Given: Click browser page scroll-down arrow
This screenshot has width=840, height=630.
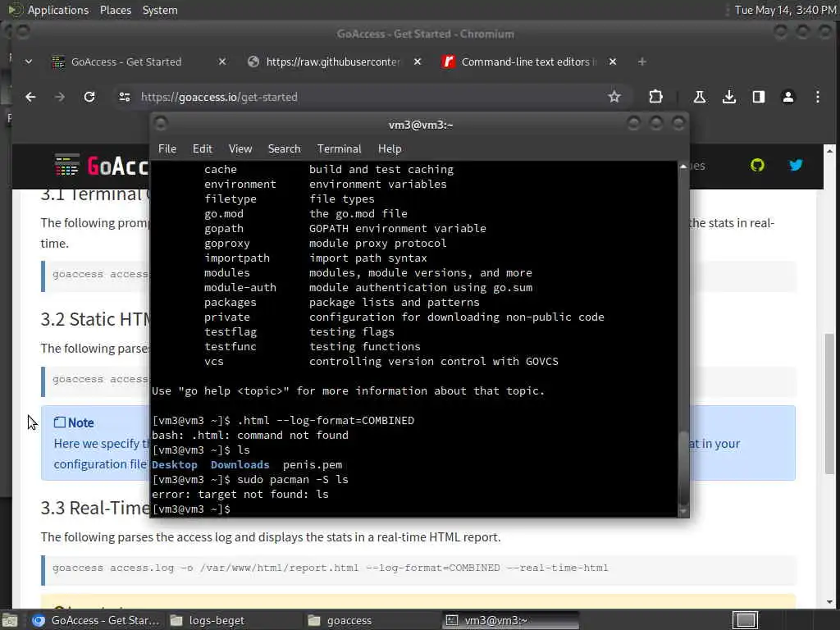Looking at the screenshot, I should [x=829, y=602].
